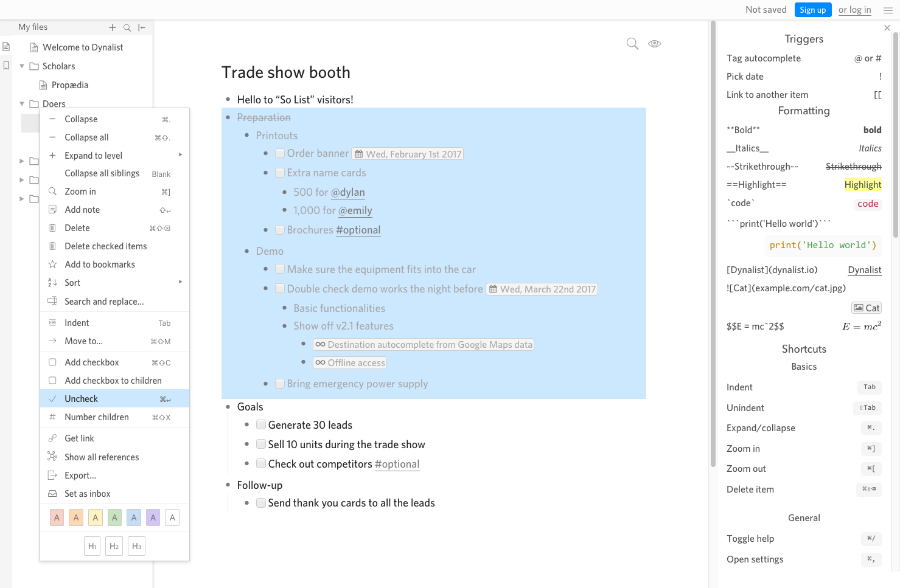
Task: Set heading level H1
Action: tap(92, 546)
